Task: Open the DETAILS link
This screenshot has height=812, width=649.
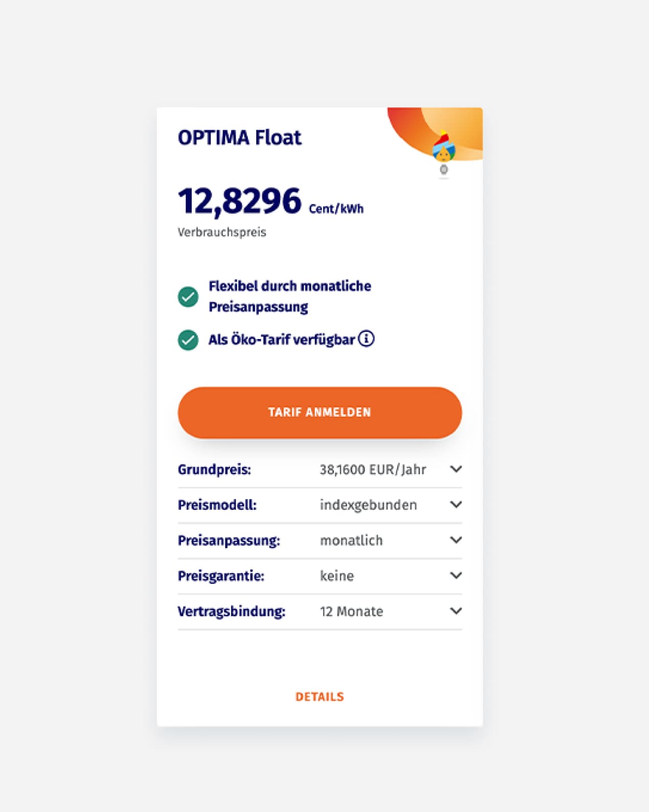Action: 319,697
